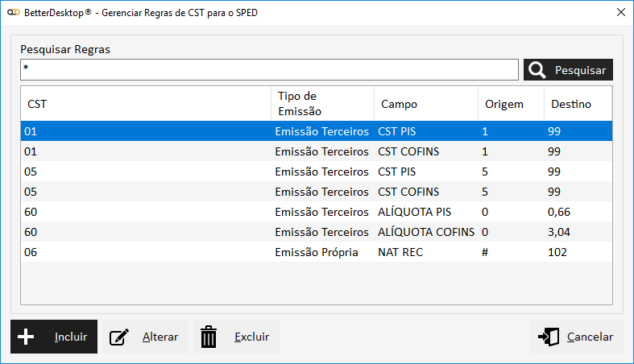Click the pencil edit icon for Alterar
Screen dimensions: 634x364
point(120,337)
